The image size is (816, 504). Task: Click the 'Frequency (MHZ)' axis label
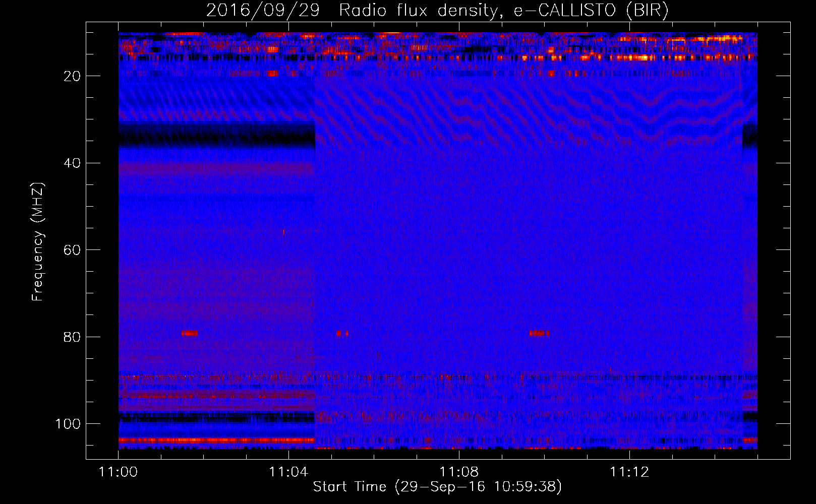coord(38,242)
